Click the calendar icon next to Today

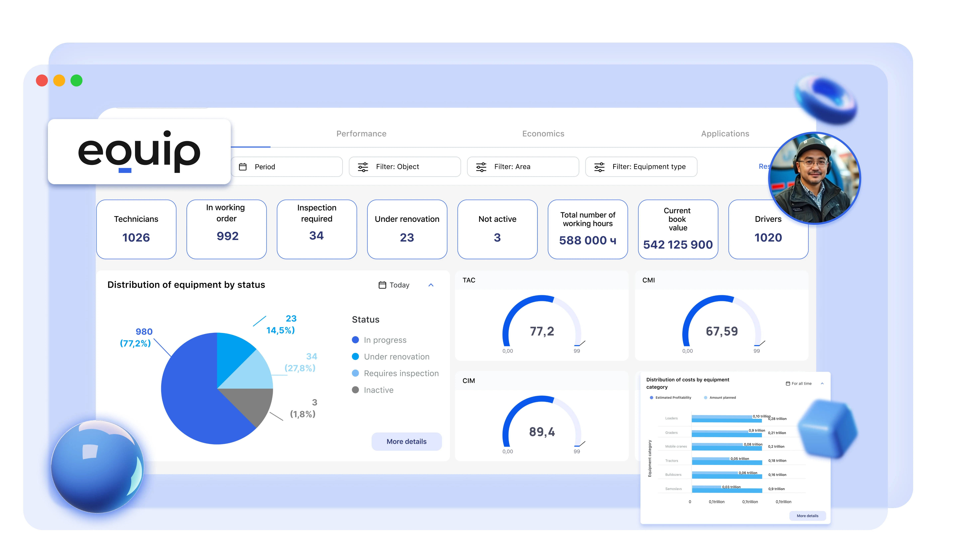pos(382,285)
